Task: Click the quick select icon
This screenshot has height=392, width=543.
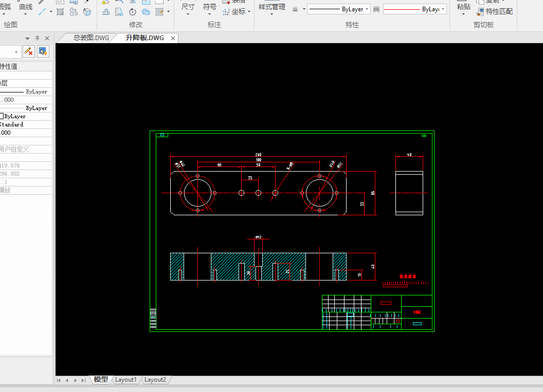Action: pyautogui.click(x=43, y=51)
